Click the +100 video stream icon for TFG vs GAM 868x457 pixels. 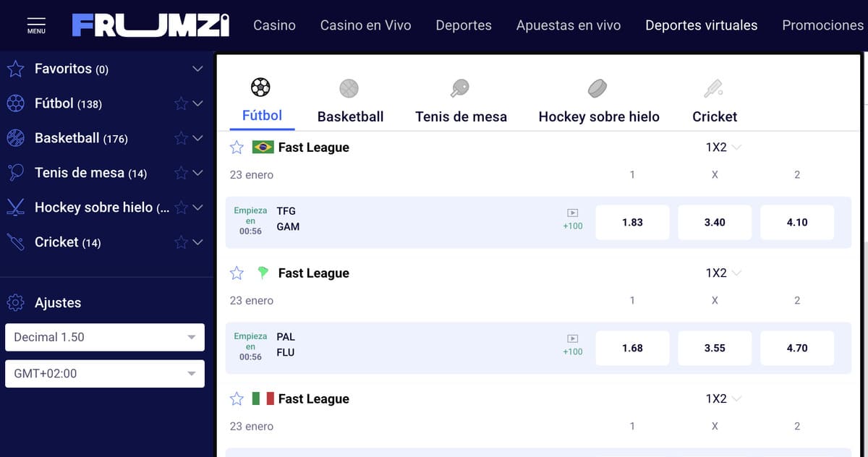[571, 218]
